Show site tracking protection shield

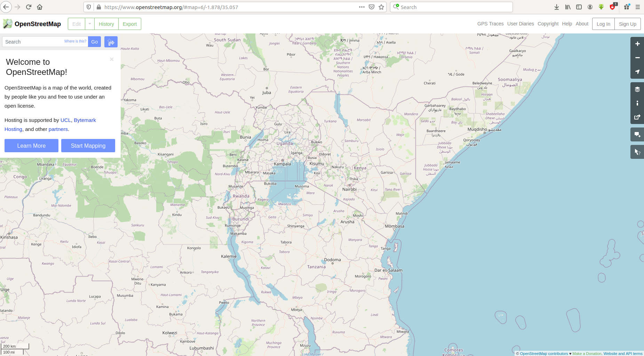tap(89, 7)
